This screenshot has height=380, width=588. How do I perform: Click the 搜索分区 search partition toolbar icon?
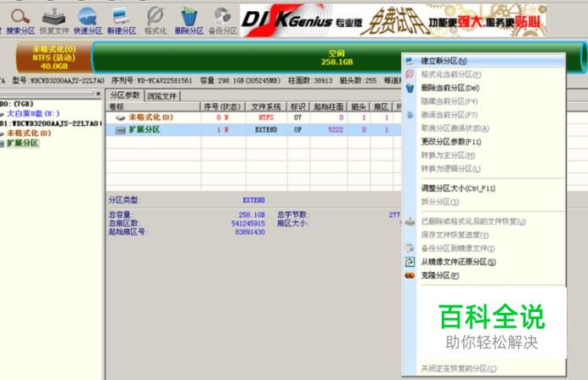click(20, 21)
